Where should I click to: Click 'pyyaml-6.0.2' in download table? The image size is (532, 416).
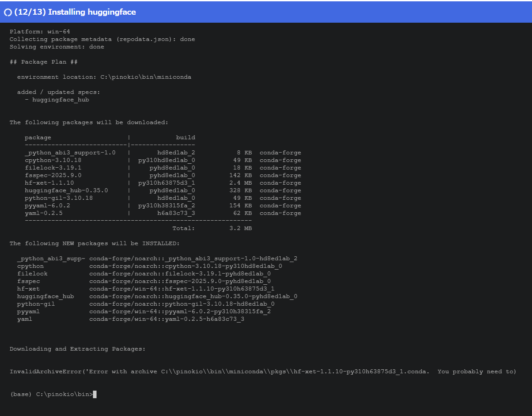pyautogui.click(x=48, y=206)
